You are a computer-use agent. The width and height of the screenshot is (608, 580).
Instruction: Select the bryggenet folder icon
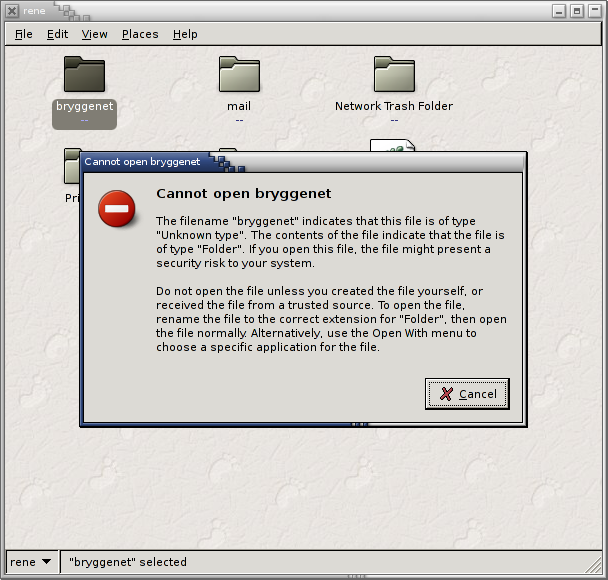point(84,74)
